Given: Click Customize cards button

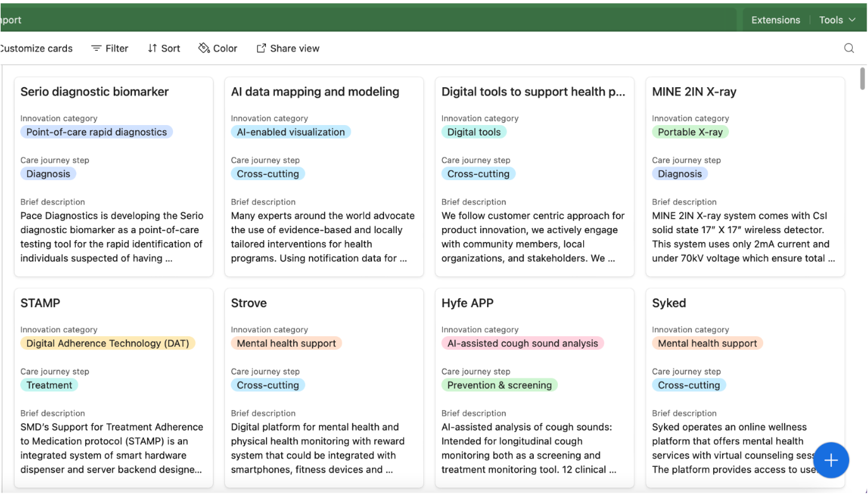Looking at the screenshot, I should [x=37, y=48].
